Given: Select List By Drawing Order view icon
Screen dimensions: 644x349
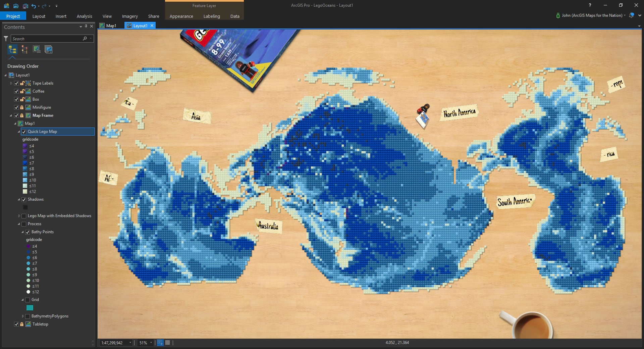Looking at the screenshot, I should point(12,50).
